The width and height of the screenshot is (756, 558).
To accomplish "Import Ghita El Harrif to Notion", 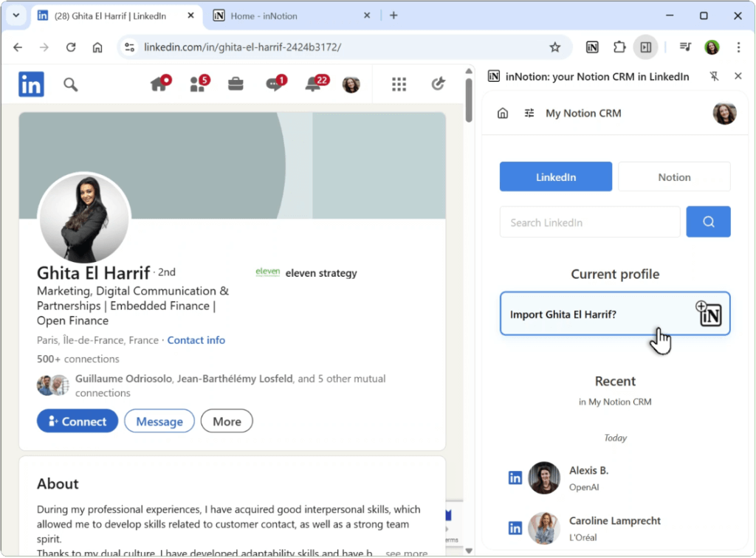I will point(615,314).
